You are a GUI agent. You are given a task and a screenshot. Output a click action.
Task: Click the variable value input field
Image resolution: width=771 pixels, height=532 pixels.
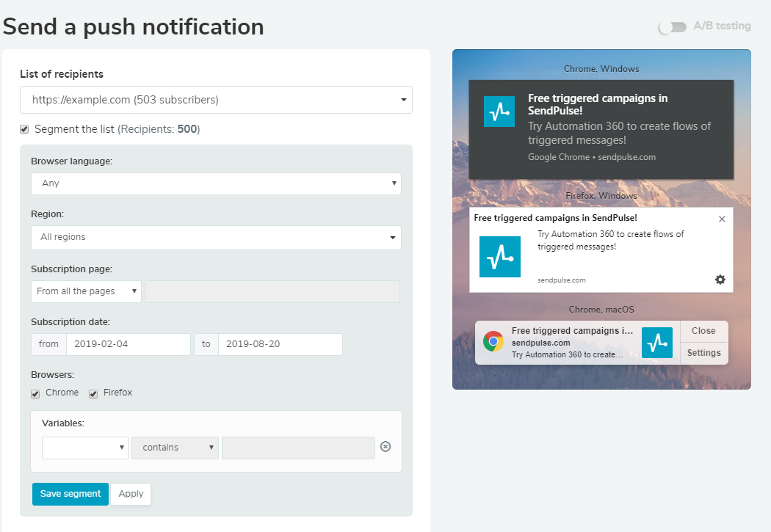tap(298, 448)
